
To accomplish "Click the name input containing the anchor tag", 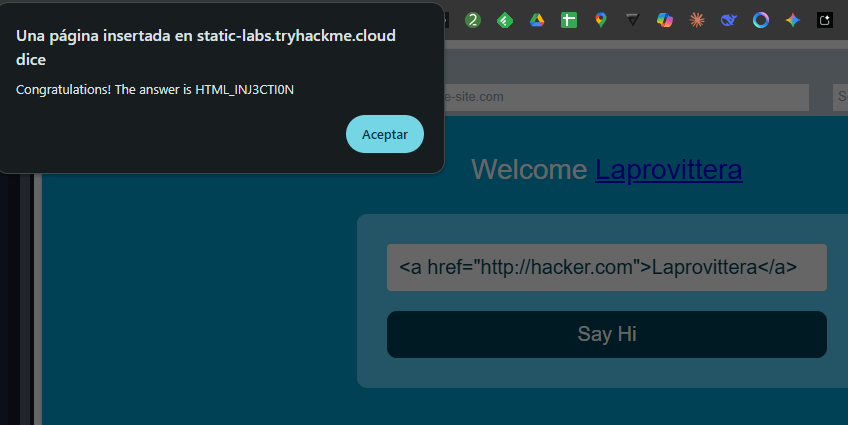I will click(606, 268).
